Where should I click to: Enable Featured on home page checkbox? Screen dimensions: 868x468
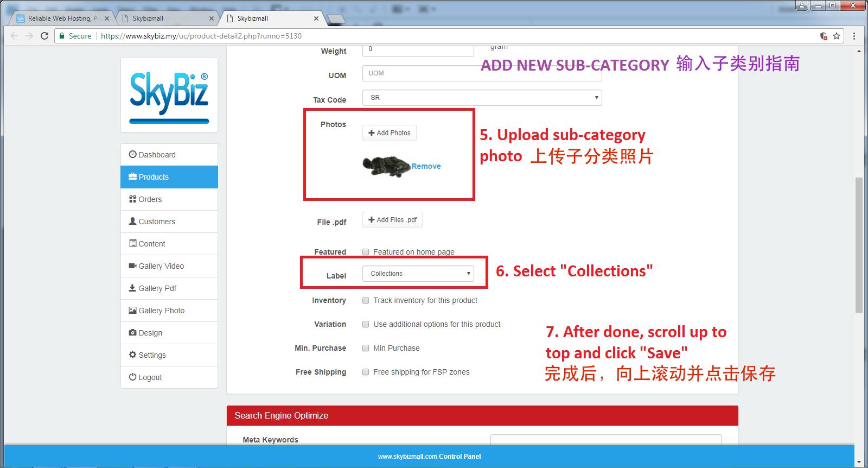tap(366, 252)
